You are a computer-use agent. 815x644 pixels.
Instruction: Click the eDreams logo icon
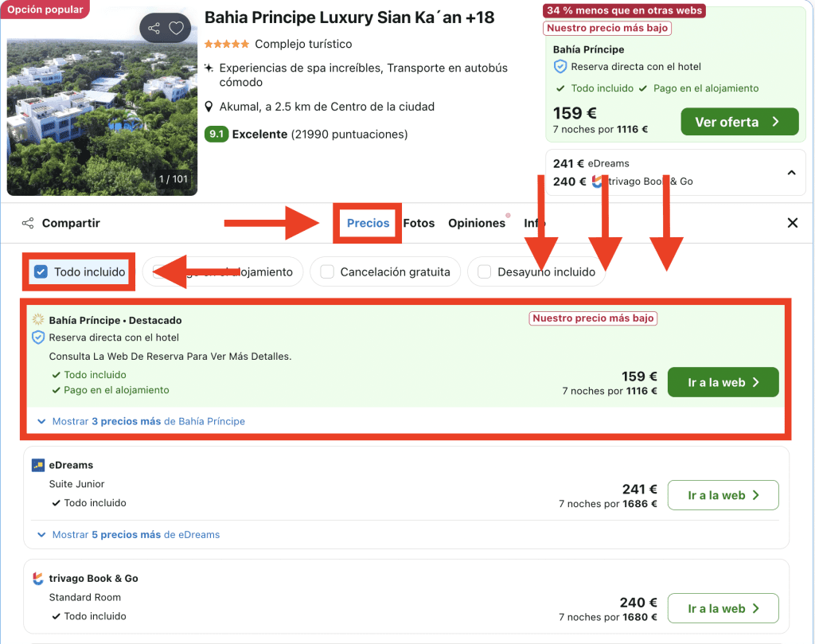pyautogui.click(x=38, y=465)
